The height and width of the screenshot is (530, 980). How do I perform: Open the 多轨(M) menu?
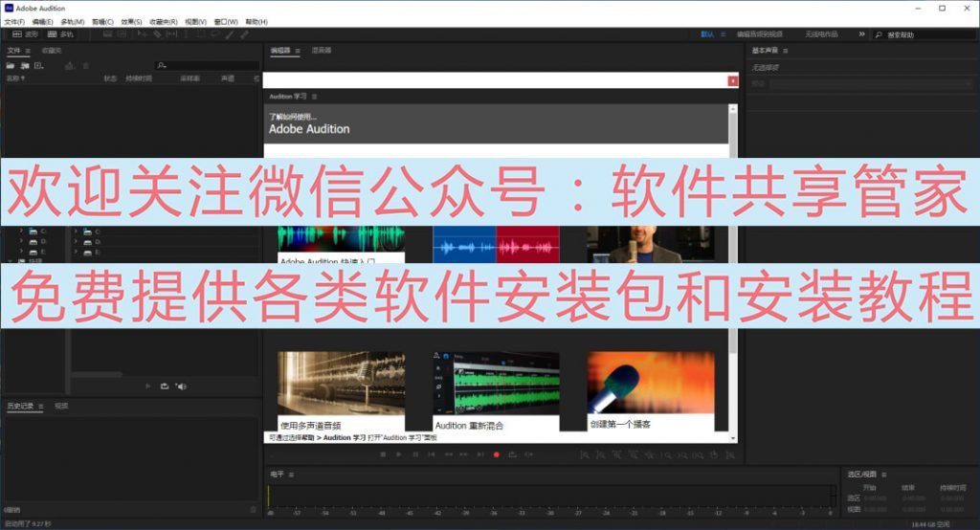click(73, 22)
